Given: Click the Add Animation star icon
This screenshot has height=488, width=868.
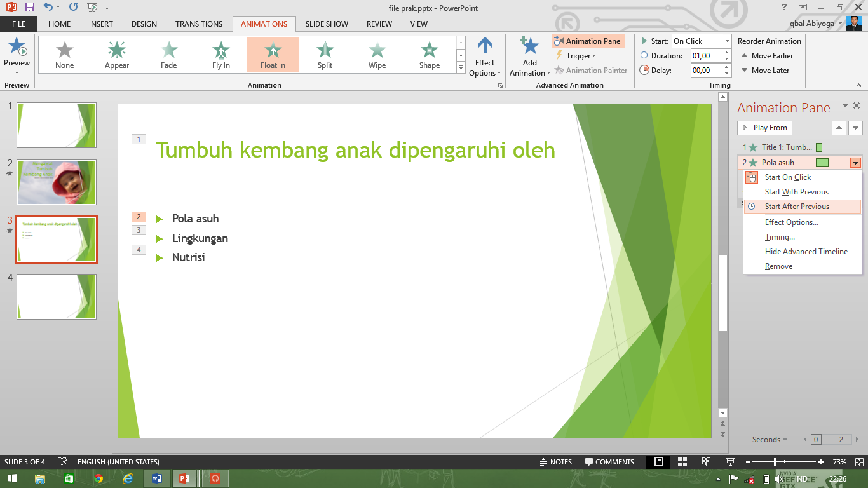Looking at the screenshot, I should click(529, 46).
